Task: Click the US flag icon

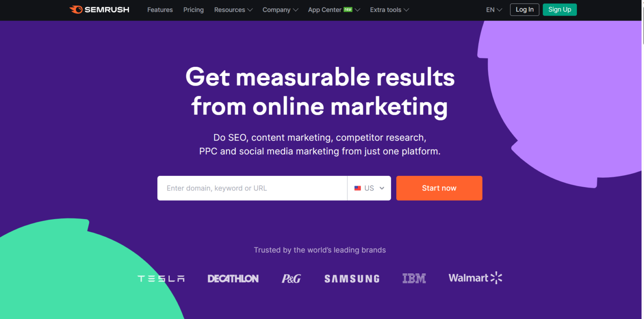Action: pyautogui.click(x=358, y=188)
